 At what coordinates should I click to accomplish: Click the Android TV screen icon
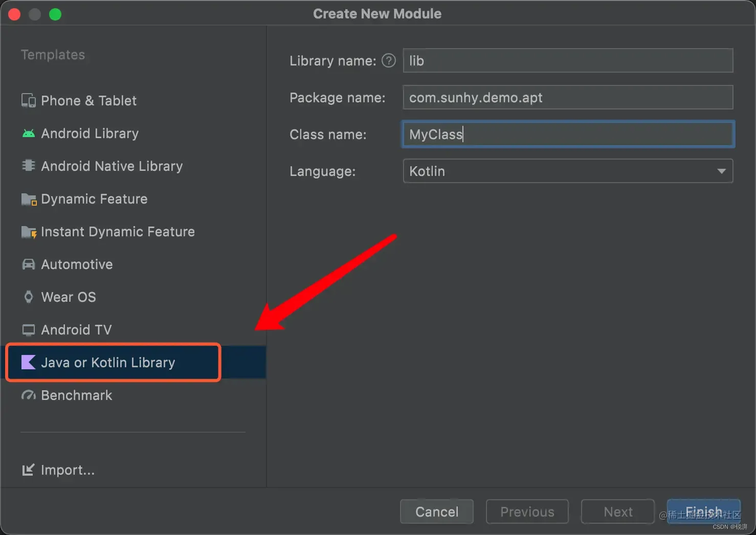click(29, 330)
